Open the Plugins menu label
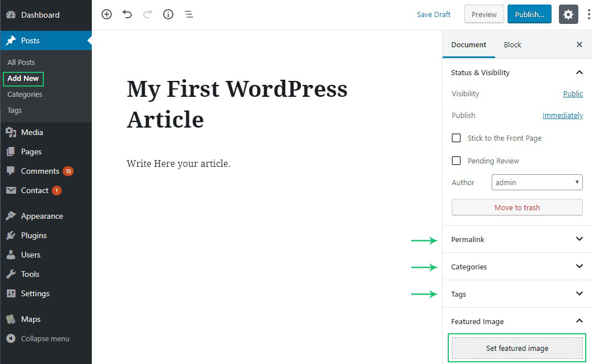 point(34,235)
